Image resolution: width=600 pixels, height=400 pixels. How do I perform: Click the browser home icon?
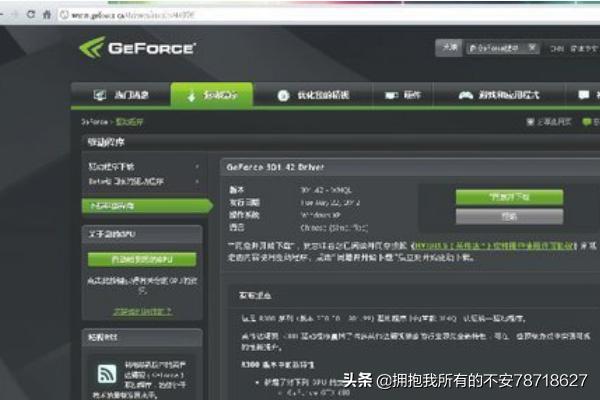tap(48, 15)
